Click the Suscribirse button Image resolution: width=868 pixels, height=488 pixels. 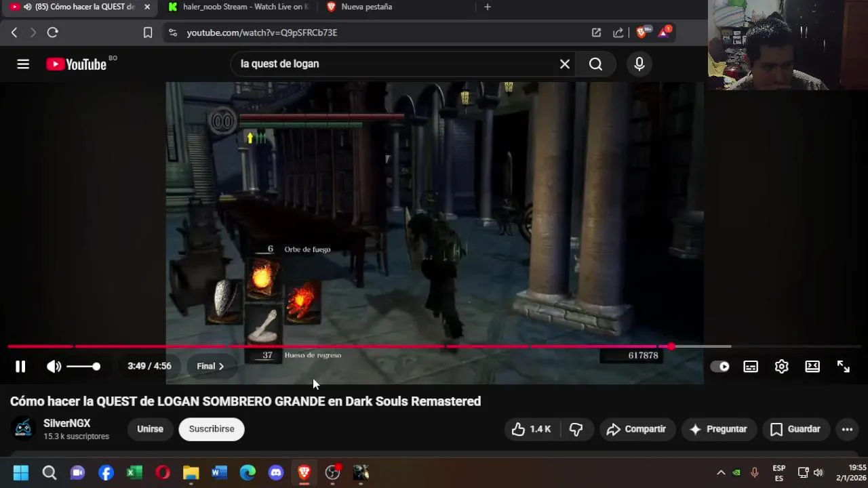click(x=212, y=429)
